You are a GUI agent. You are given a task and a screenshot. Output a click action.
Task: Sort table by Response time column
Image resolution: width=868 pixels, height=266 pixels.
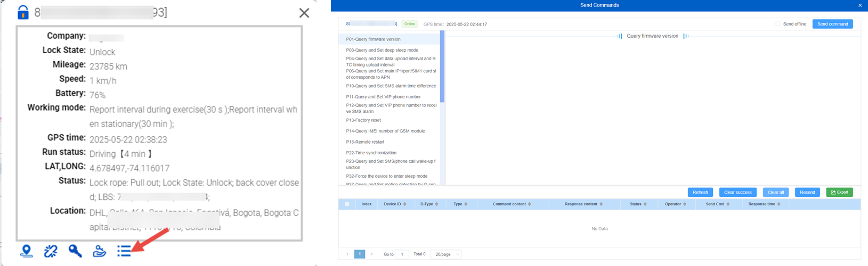pos(765,204)
